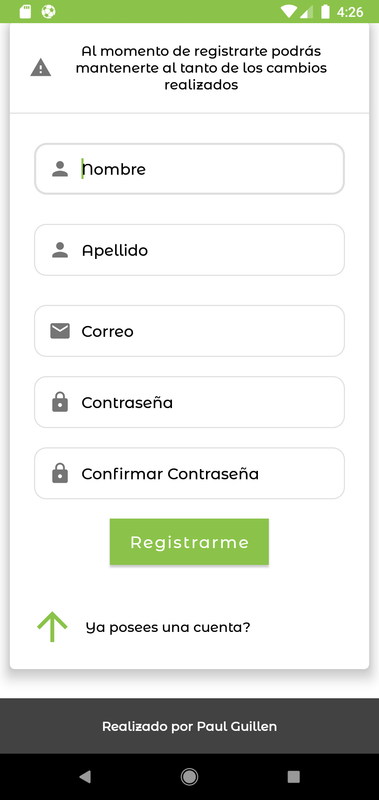Click padlock icon in Confirmar Contraseña field

click(60, 473)
